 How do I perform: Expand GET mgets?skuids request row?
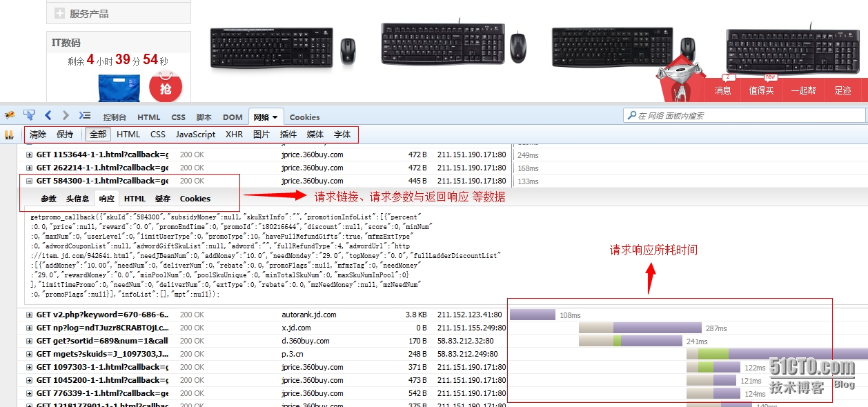29,354
